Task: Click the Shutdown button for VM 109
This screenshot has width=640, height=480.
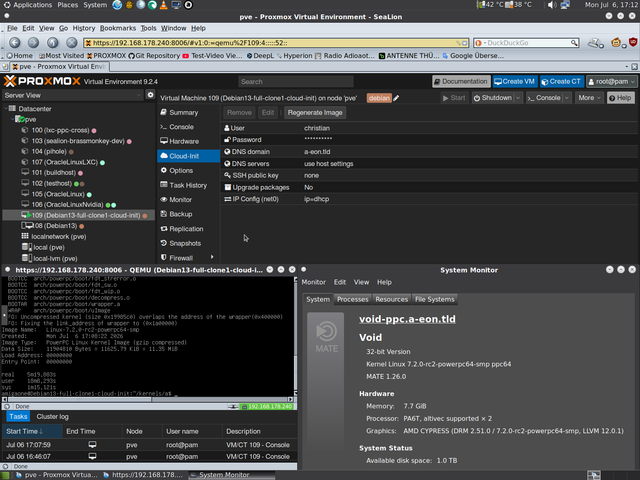Action: click(493, 98)
